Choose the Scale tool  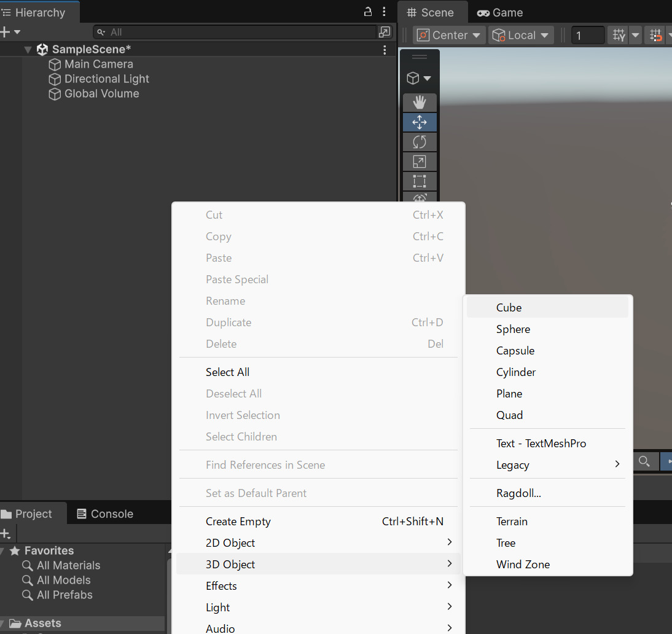(420, 162)
